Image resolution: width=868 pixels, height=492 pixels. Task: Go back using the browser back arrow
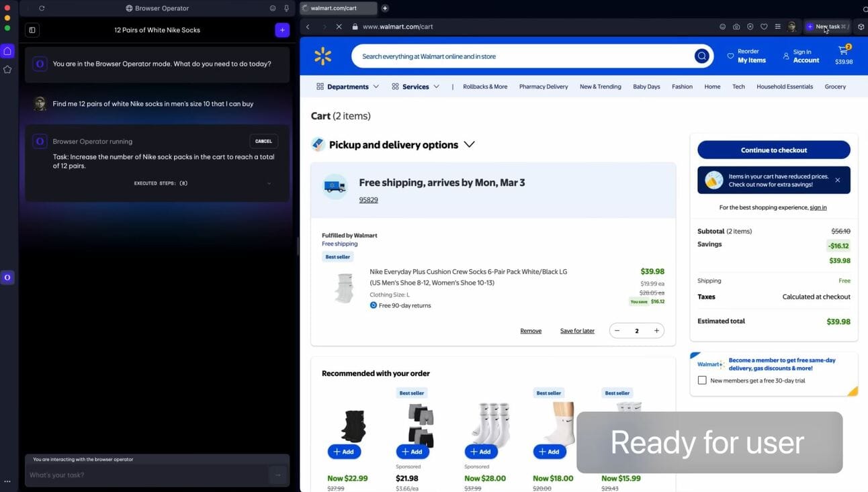tap(308, 27)
